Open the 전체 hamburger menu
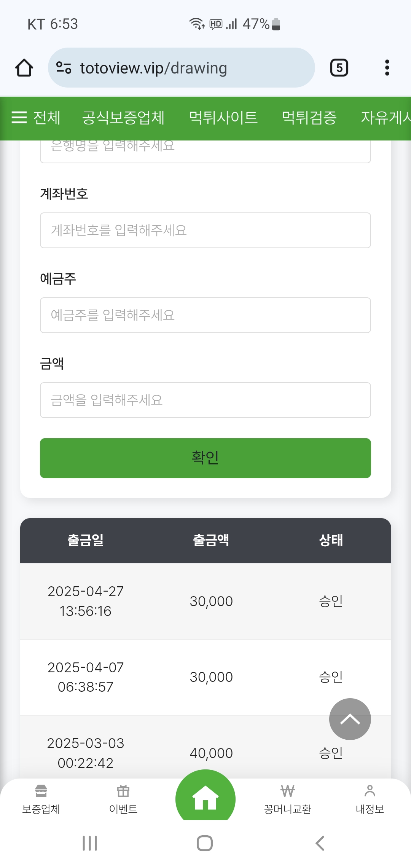 coord(36,118)
